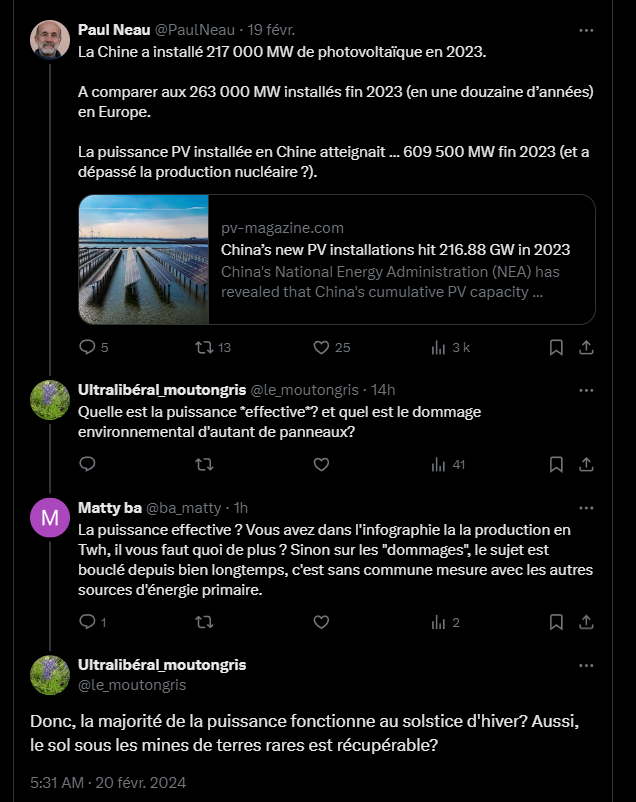This screenshot has height=802, width=636.
Task: Open more options on the main tweet
Action: (x=586, y=665)
